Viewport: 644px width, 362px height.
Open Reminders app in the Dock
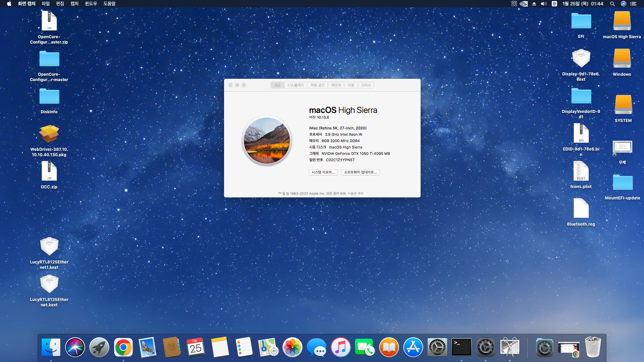coord(244,347)
